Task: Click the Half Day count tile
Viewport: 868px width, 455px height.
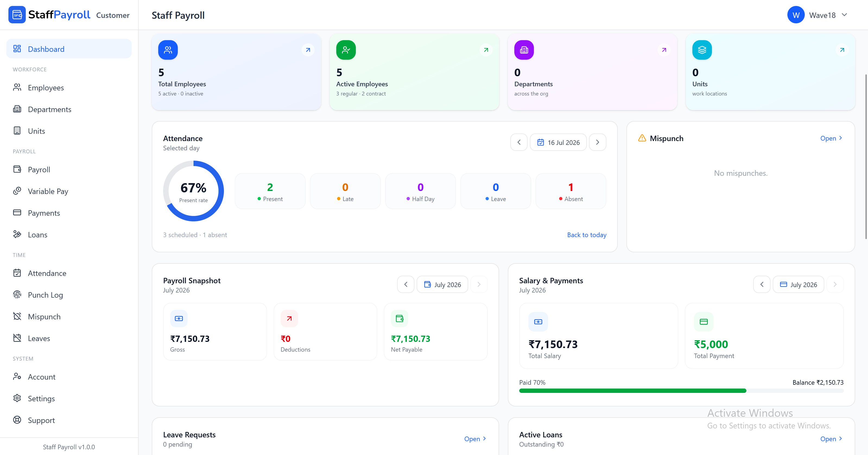Action: [x=420, y=191]
